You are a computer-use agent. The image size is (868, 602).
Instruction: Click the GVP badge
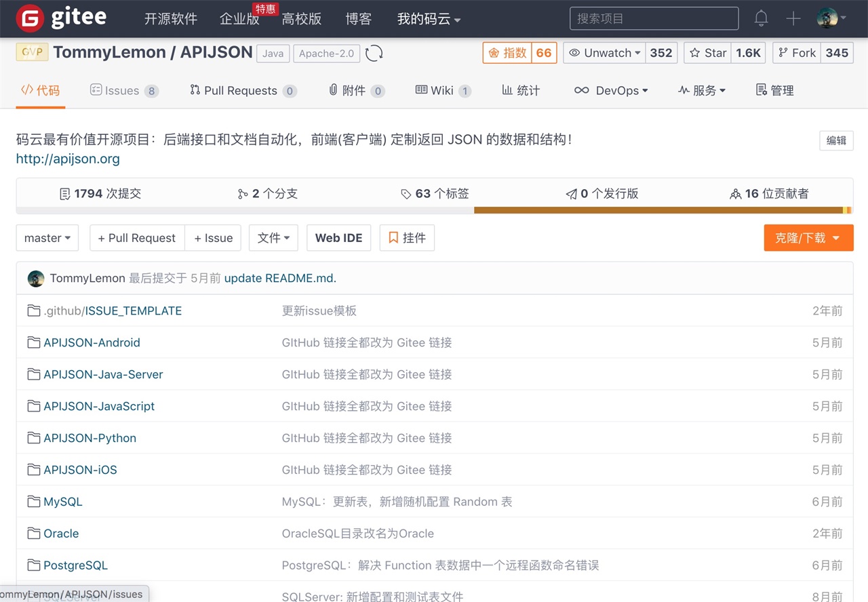pos(32,52)
